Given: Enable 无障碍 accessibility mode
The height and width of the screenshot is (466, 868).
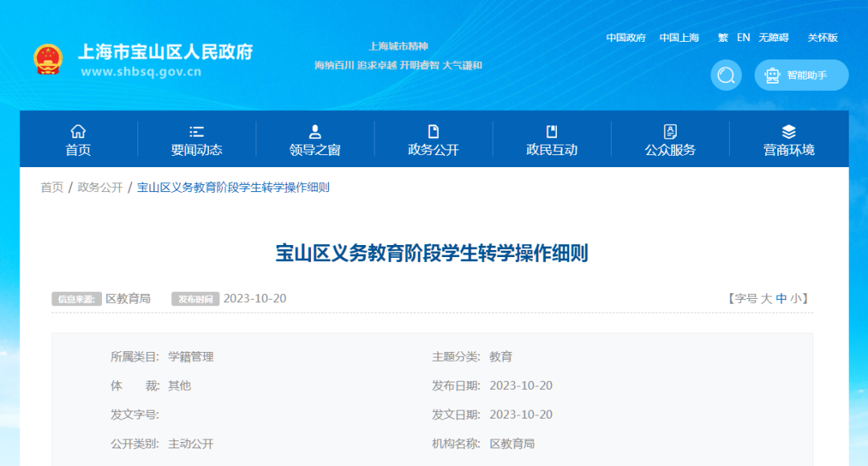Looking at the screenshot, I should (773, 38).
